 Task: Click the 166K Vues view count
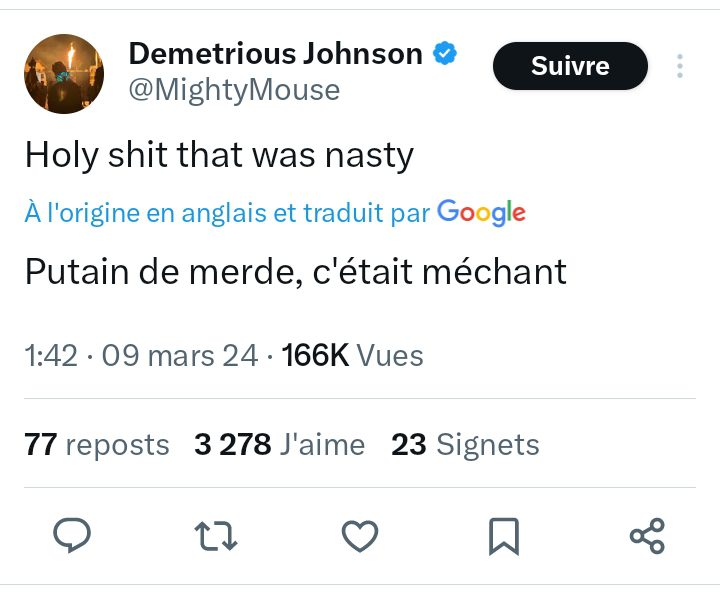353,355
